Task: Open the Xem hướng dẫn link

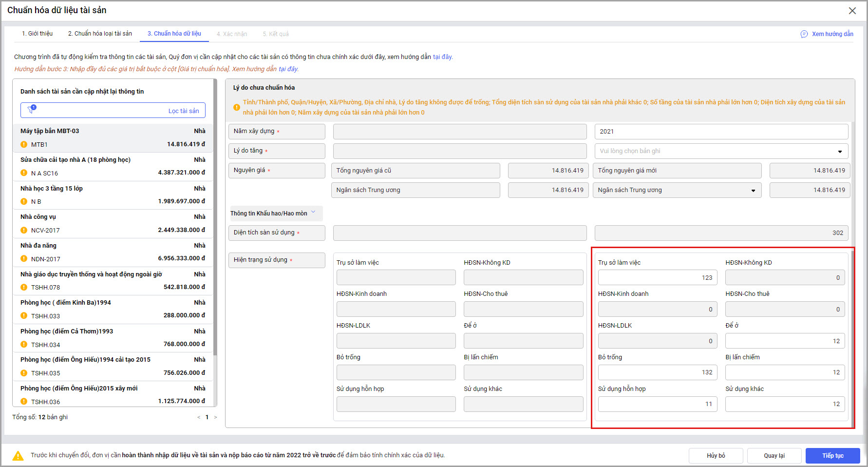Action: point(832,34)
